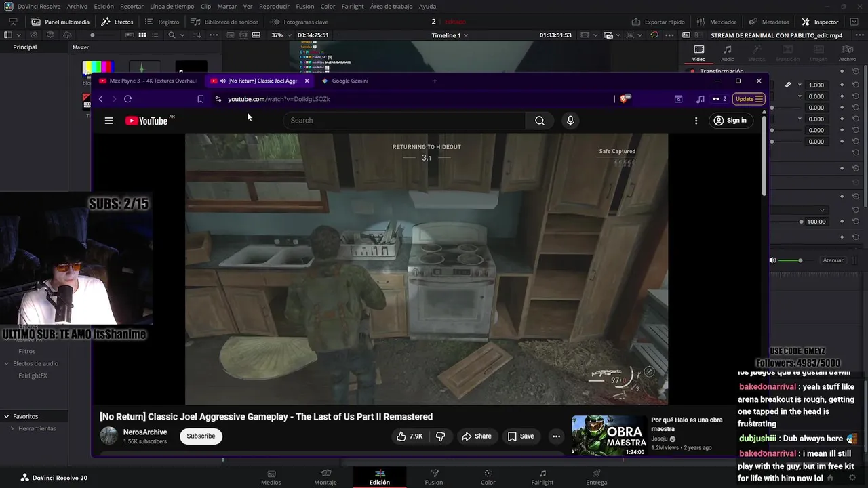The height and width of the screenshot is (488, 868).
Task: Reload the browser page
Action: [127, 99]
